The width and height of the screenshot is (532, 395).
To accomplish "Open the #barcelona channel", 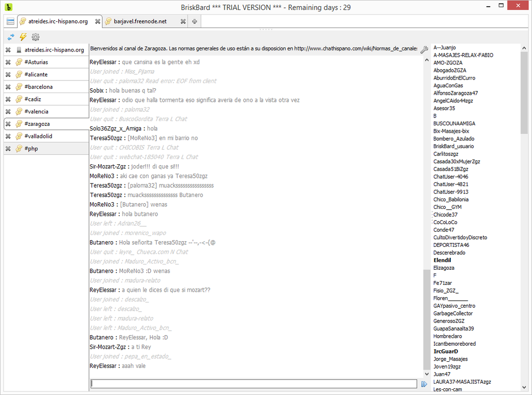I will (38, 87).
